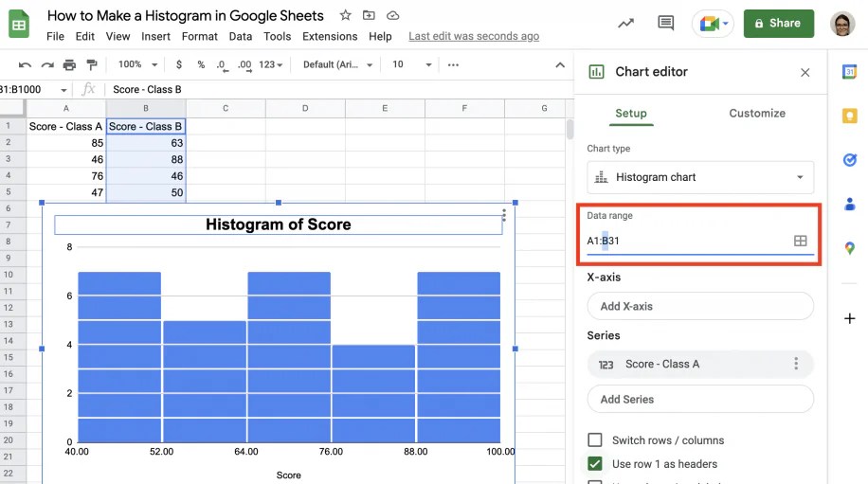Click the vertical scrollbar of sheet

570,130
